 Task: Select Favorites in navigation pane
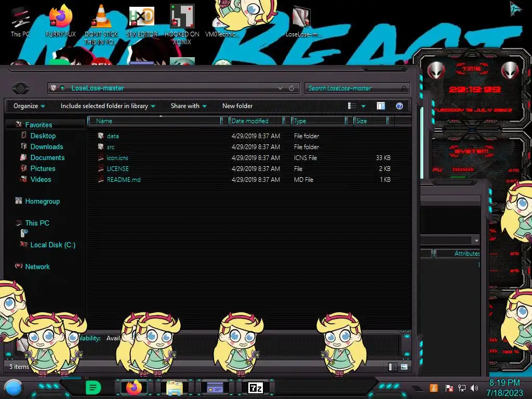pos(38,125)
